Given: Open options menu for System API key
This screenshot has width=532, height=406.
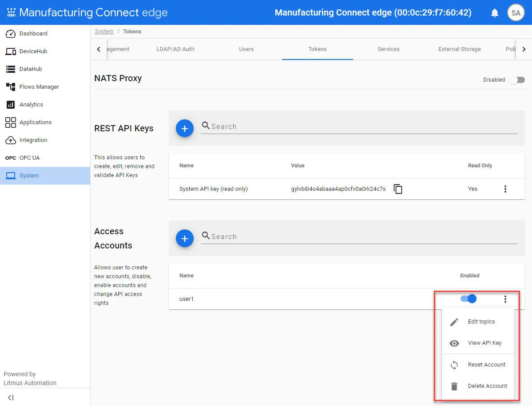Looking at the screenshot, I should tap(505, 189).
